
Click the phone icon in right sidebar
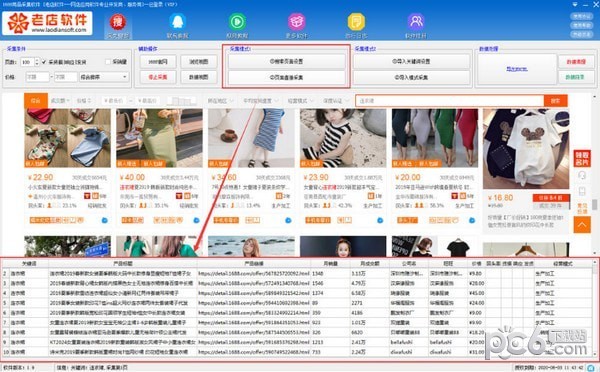582,191
